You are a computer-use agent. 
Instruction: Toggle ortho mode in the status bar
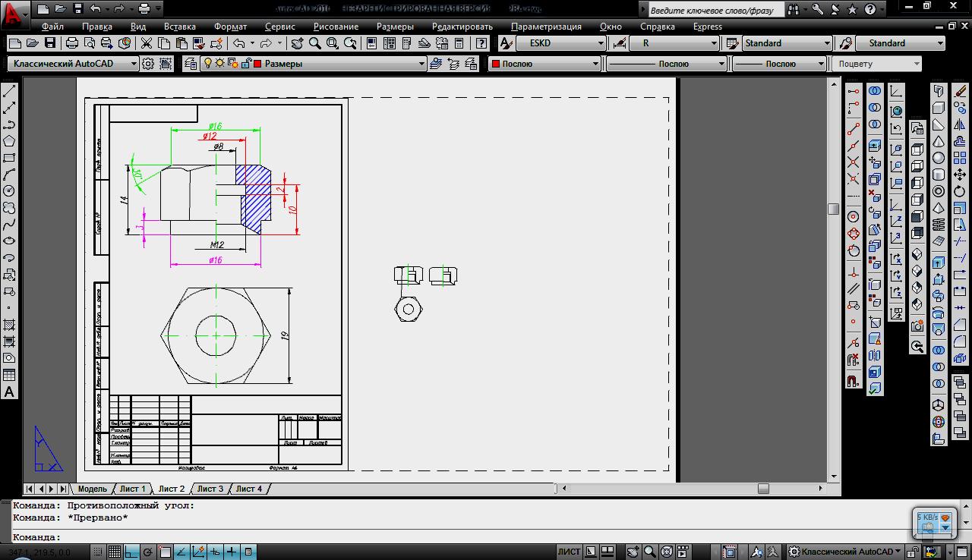coord(131,552)
